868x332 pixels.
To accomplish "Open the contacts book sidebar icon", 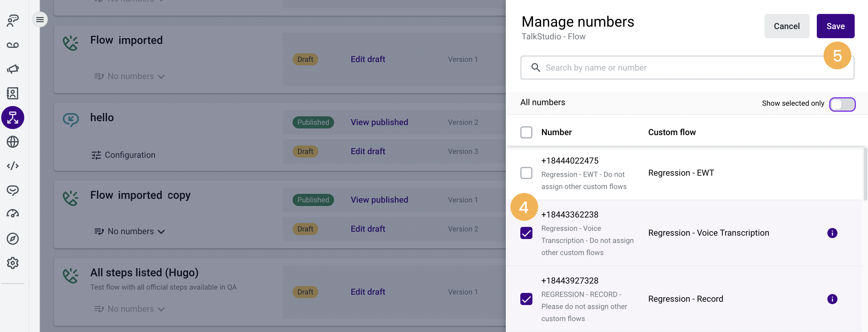I will (x=13, y=93).
